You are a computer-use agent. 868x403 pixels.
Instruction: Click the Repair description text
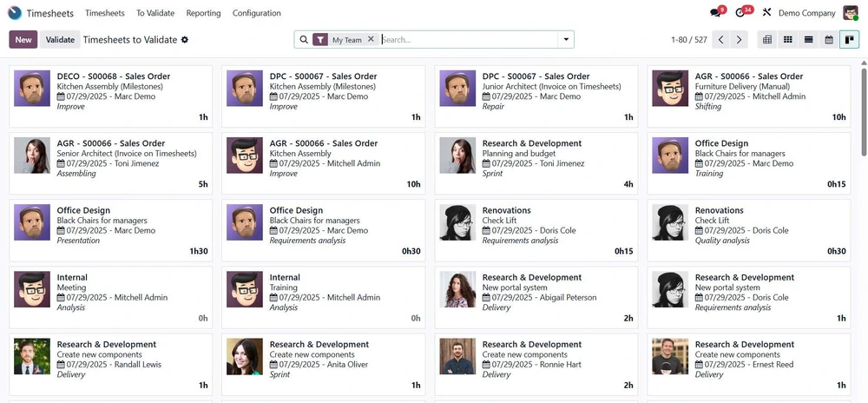(x=493, y=106)
